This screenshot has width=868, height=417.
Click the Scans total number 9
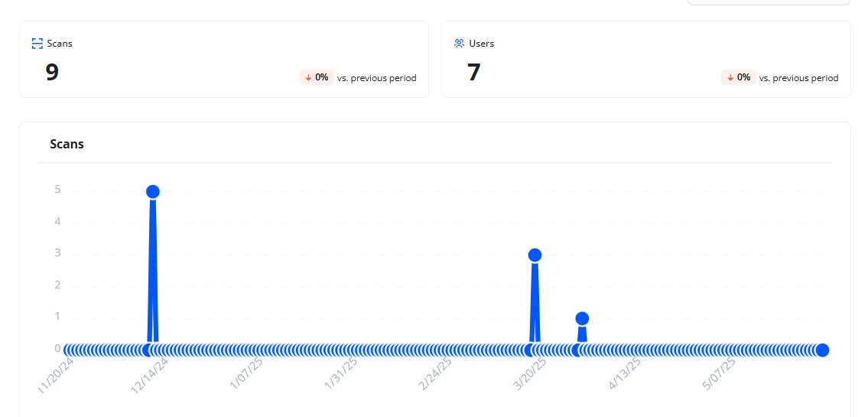(52, 73)
